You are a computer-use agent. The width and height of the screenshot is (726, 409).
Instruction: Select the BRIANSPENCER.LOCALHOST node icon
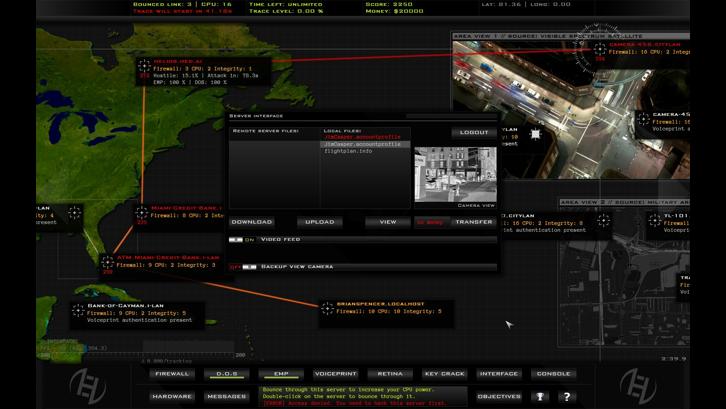pos(327,309)
